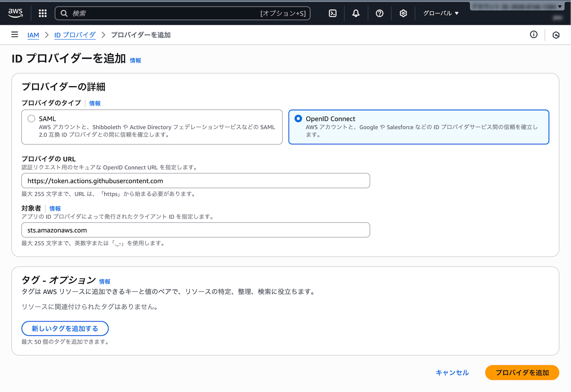
Task: Select the OpenID Connect radio option
Action: click(x=298, y=119)
